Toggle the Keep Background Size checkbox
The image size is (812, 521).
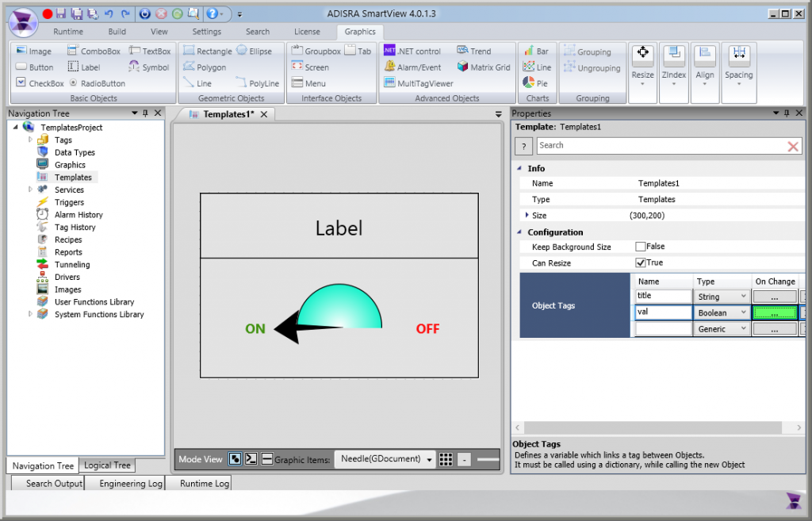[x=641, y=247]
